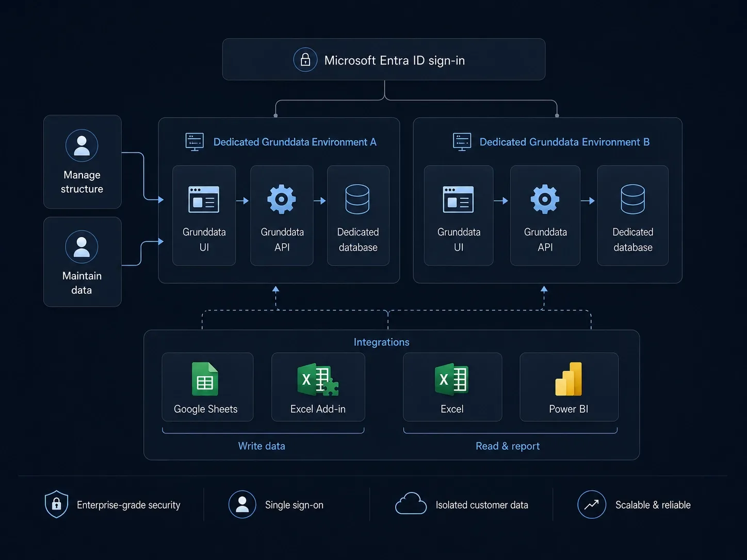Screen dimensions: 747x560
Task: Click the "Integrations" heading
Action: pyautogui.click(x=382, y=342)
